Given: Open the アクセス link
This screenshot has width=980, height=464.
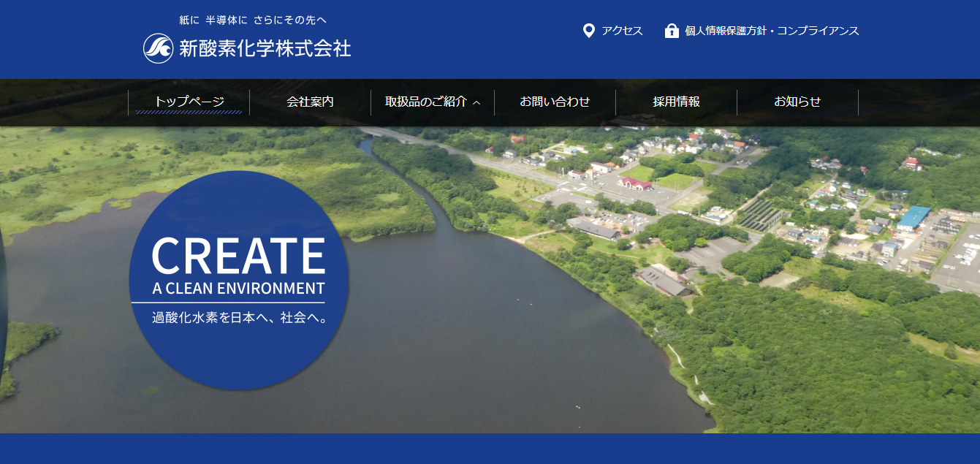Looking at the screenshot, I should coord(622,31).
